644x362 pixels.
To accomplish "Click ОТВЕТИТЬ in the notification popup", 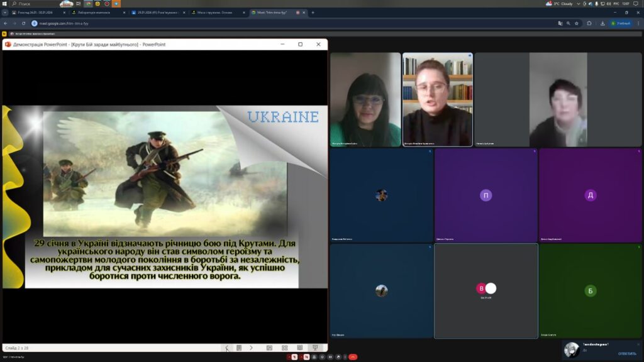I will pyautogui.click(x=627, y=353).
